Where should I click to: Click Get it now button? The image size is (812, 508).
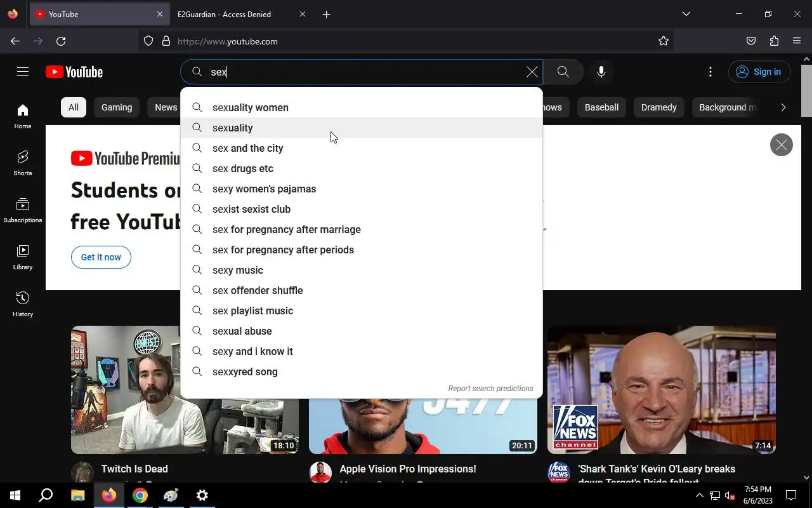(x=101, y=257)
